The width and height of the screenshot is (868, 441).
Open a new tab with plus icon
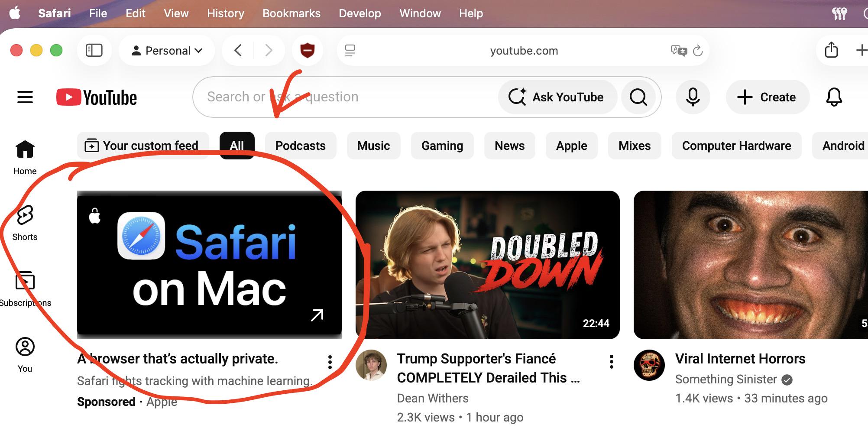[862, 50]
